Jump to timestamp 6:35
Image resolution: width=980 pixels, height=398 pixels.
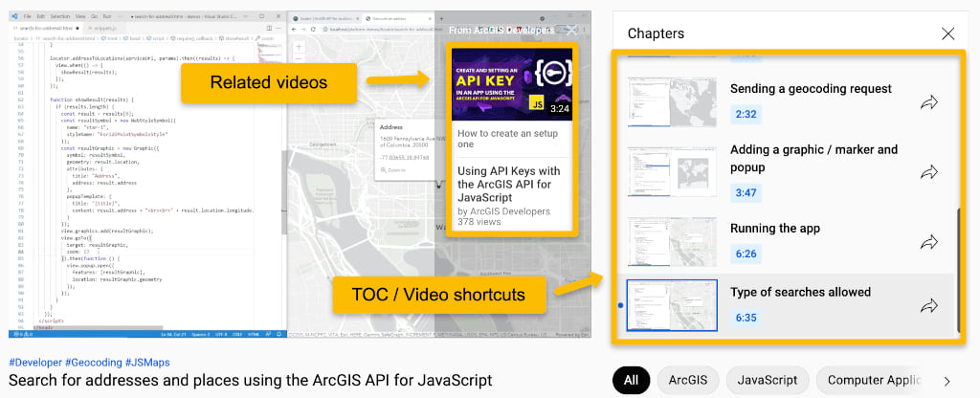click(746, 318)
